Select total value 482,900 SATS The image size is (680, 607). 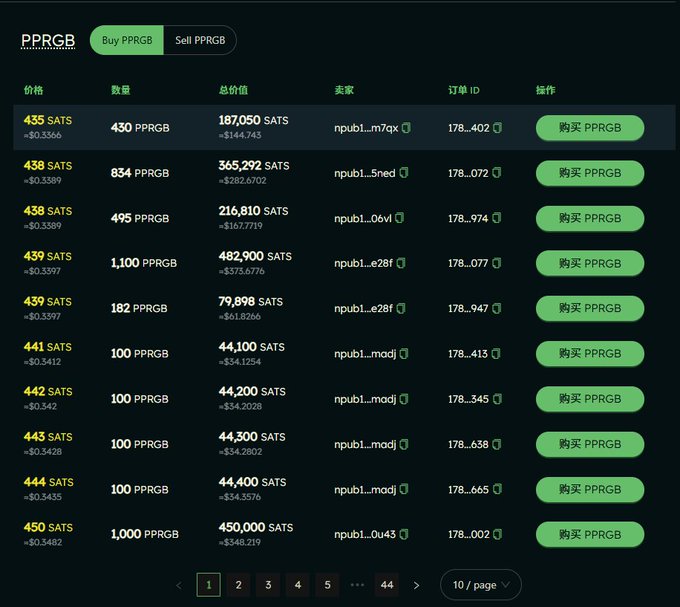[255, 256]
